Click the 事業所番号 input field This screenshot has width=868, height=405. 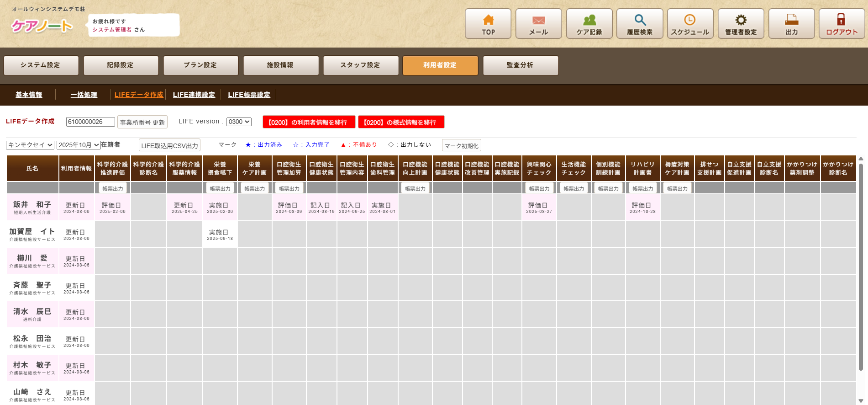(x=90, y=122)
